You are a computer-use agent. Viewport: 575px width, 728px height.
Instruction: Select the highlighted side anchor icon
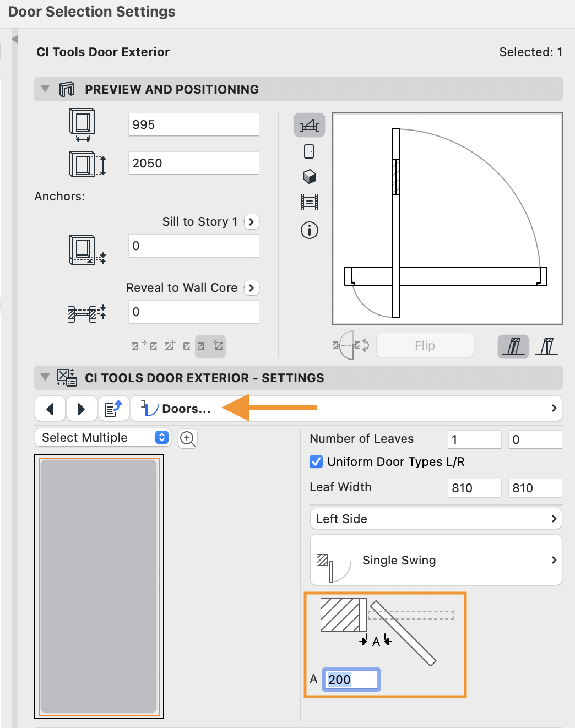tap(210, 346)
